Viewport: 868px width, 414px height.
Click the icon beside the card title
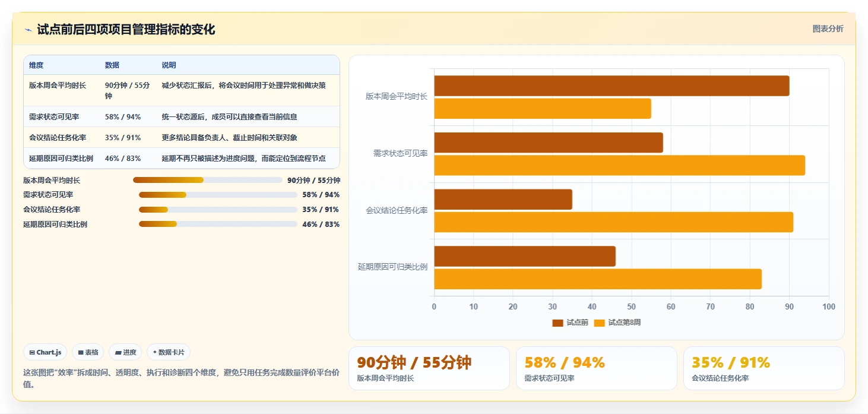pyautogui.click(x=28, y=30)
